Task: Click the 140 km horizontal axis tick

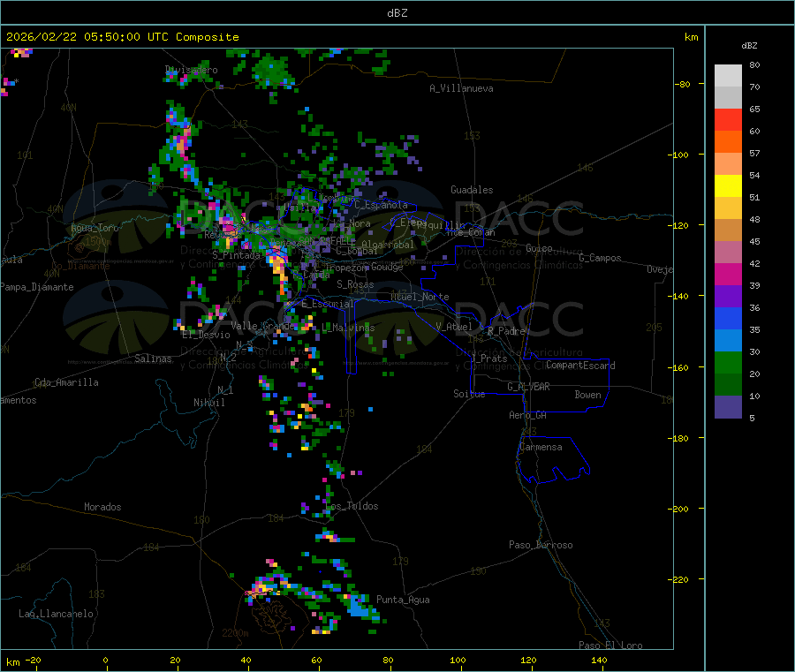Action: click(599, 660)
